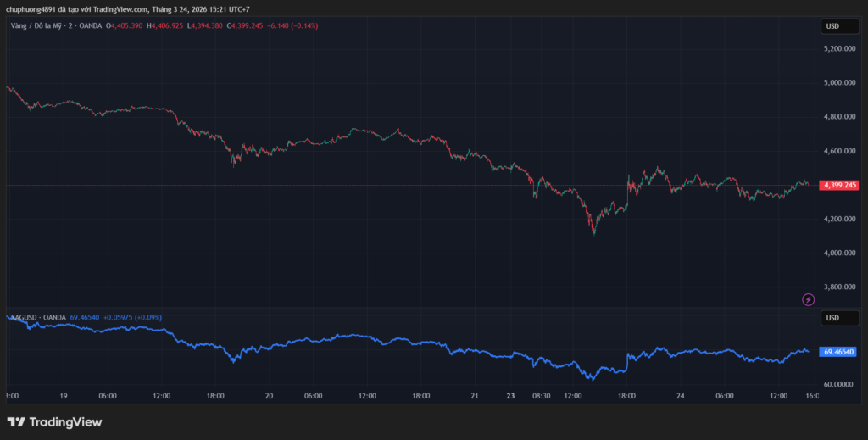The image size is (868, 440).
Task: Click the 24 date marker on time axis
Action: 680,395
